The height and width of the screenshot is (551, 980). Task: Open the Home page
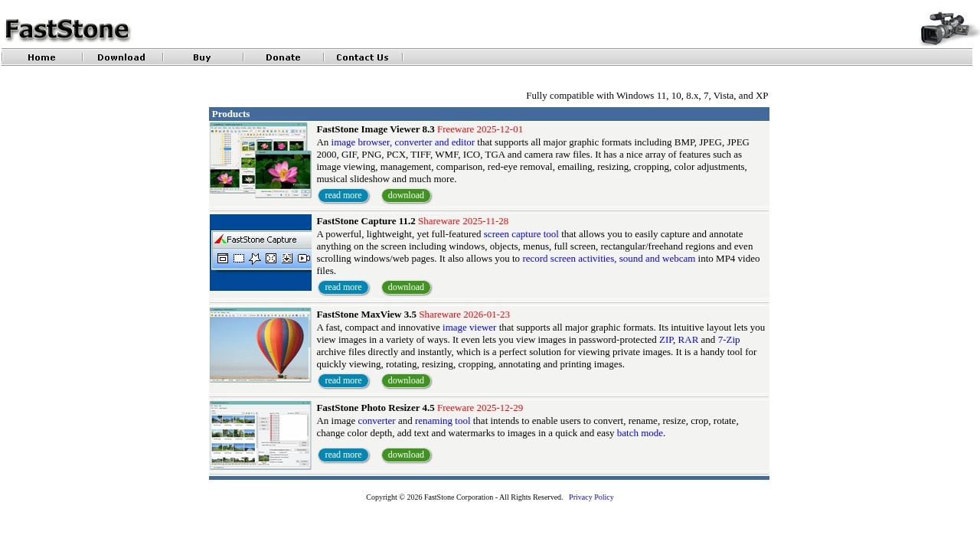pos(41,57)
